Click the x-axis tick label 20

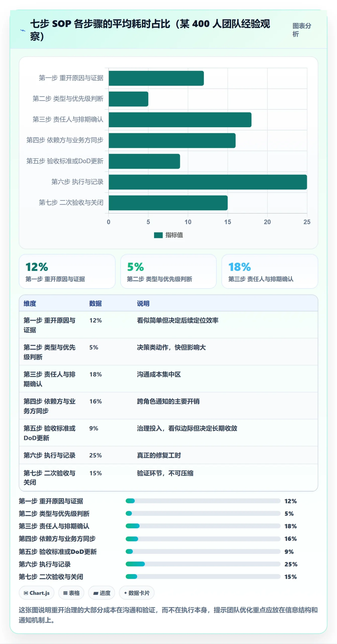267,222
